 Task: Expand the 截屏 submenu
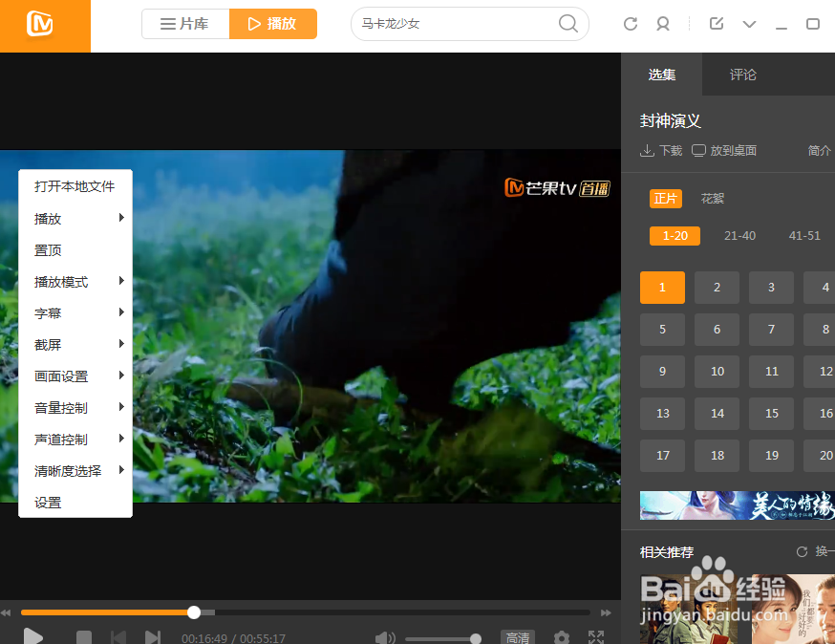pos(75,345)
